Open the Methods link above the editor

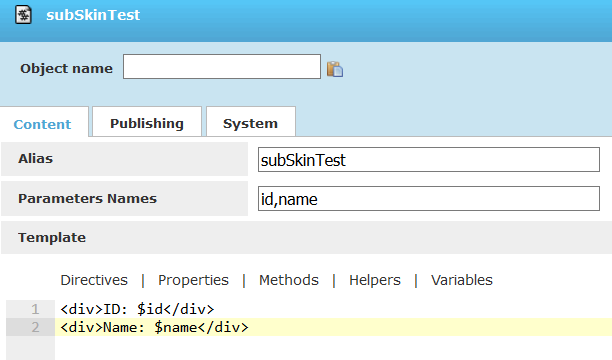click(x=289, y=280)
